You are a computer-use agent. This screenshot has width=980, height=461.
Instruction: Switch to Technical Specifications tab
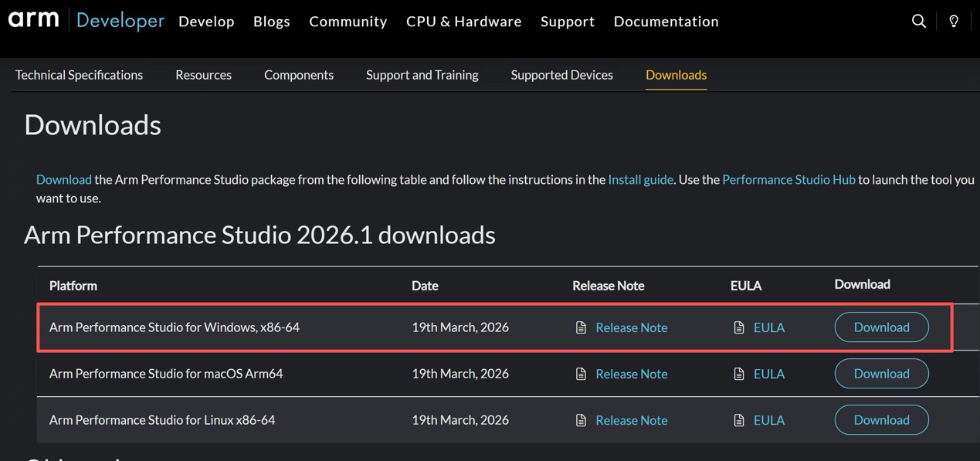pyautogui.click(x=79, y=75)
